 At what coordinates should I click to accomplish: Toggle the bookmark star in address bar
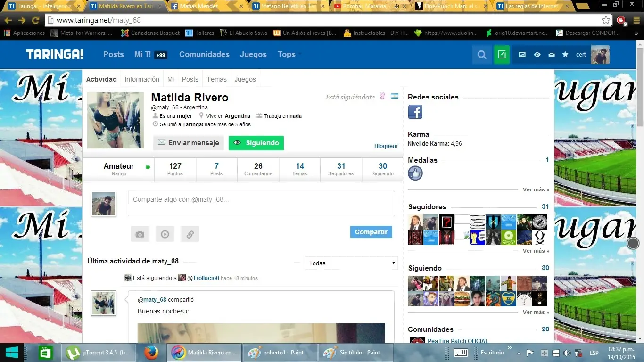[x=606, y=20]
